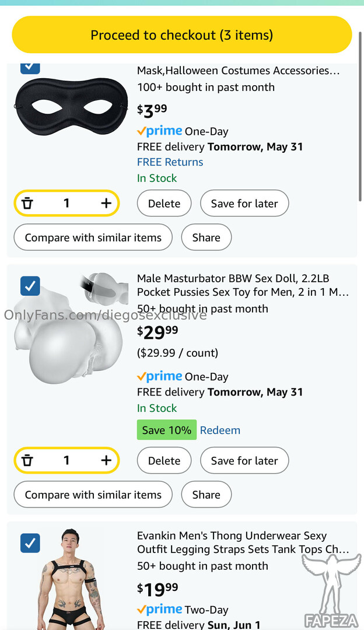Delete the Halloween mask from cart
Image resolution: width=364 pixels, height=630 pixels.
pos(164,204)
